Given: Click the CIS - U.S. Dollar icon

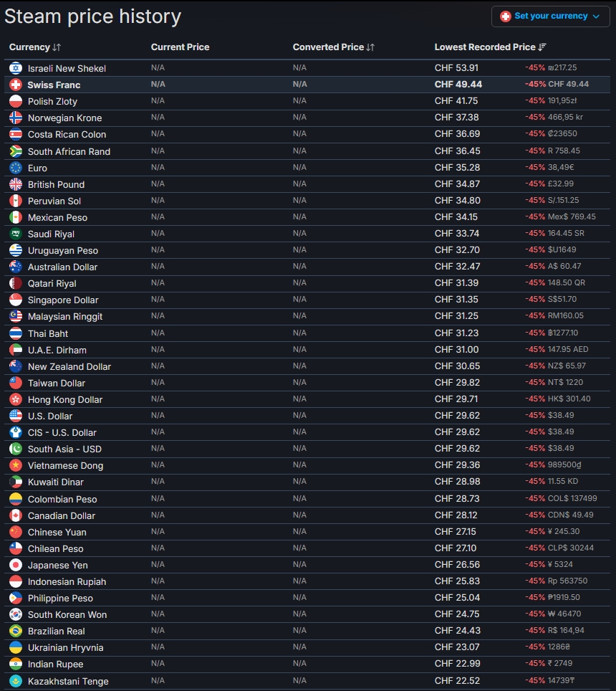Looking at the screenshot, I should coord(16,433).
